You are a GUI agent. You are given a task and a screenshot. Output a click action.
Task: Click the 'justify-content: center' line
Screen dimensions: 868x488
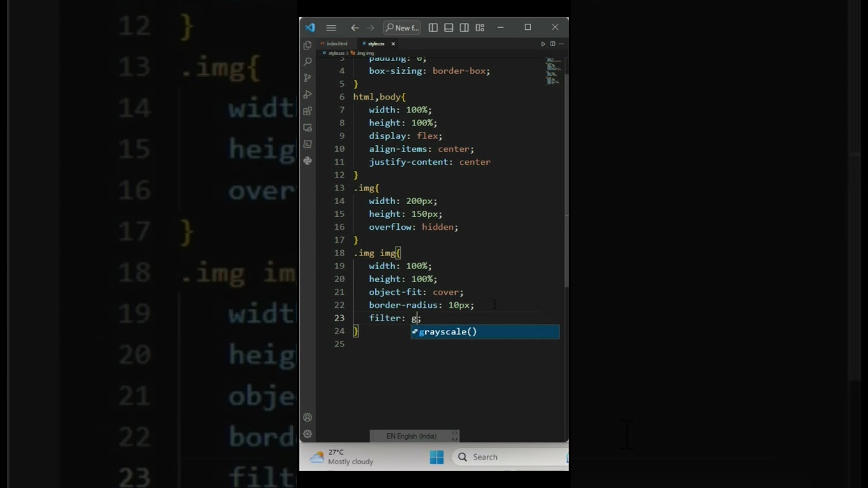click(x=429, y=162)
